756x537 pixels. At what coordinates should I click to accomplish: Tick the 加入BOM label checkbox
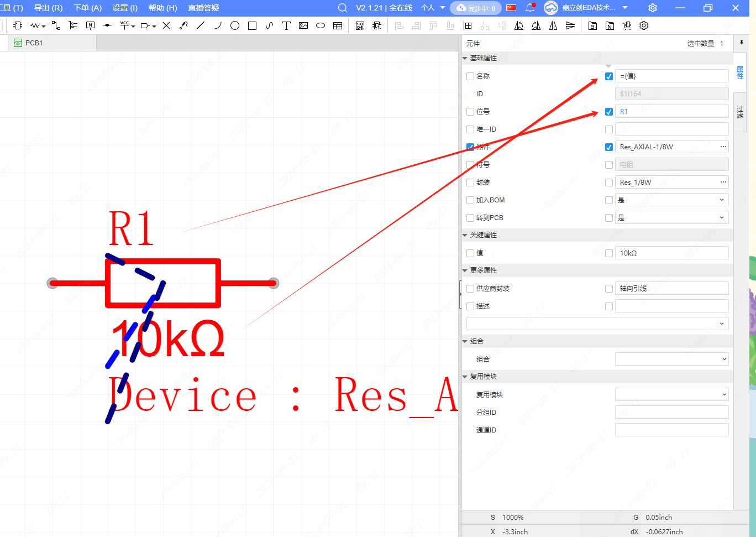pyautogui.click(x=470, y=200)
